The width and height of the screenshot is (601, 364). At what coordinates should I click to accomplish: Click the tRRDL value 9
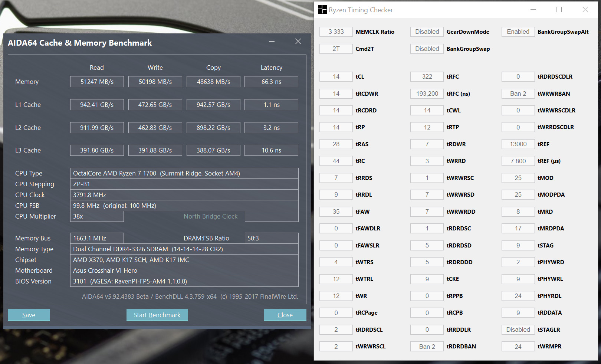click(336, 194)
